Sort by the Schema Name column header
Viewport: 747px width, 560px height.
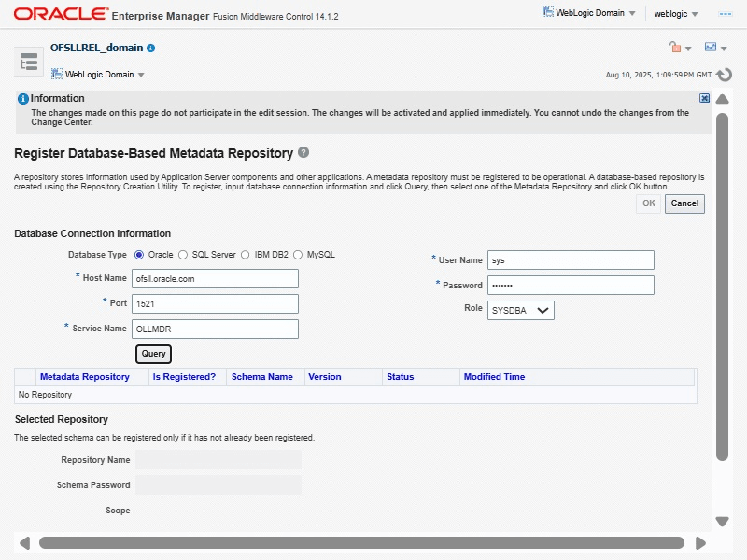point(262,377)
